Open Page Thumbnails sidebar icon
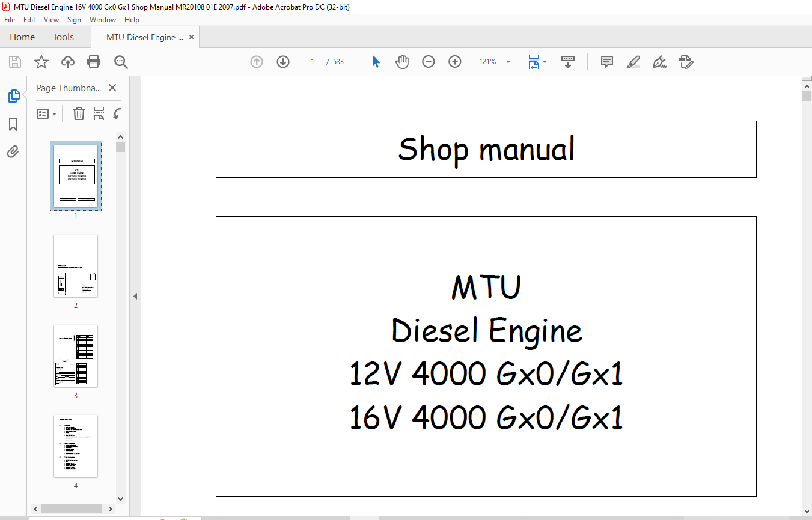The height and width of the screenshot is (520, 812). pyautogui.click(x=13, y=96)
